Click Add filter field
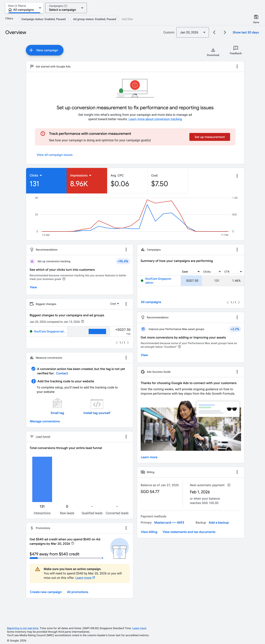The height and width of the screenshot is (644, 265). (x=127, y=19)
